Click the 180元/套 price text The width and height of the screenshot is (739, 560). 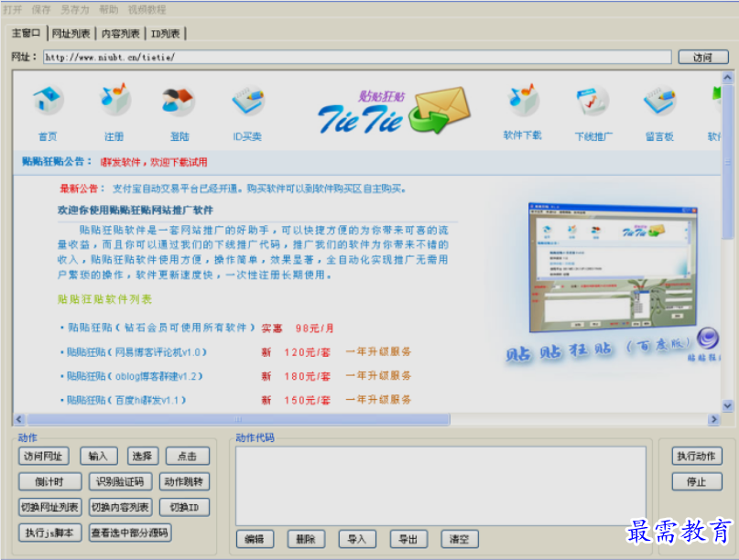point(308,376)
